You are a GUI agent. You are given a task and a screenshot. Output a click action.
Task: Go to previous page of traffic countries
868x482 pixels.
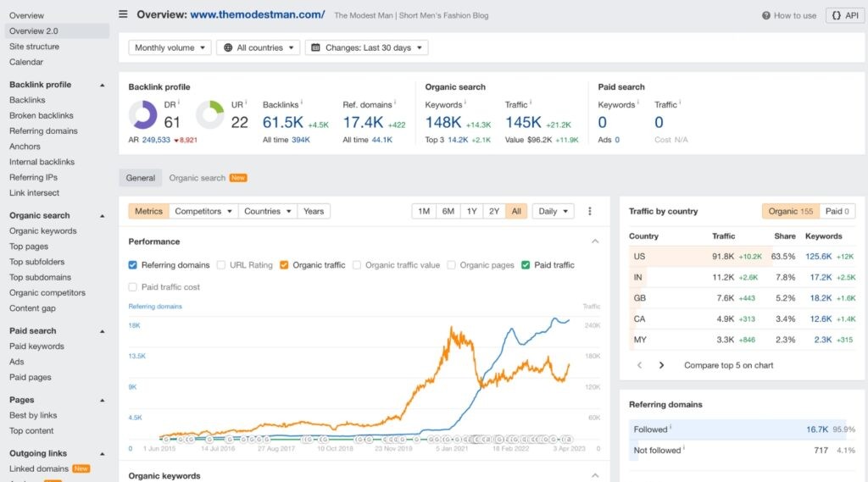pos(640,365)
